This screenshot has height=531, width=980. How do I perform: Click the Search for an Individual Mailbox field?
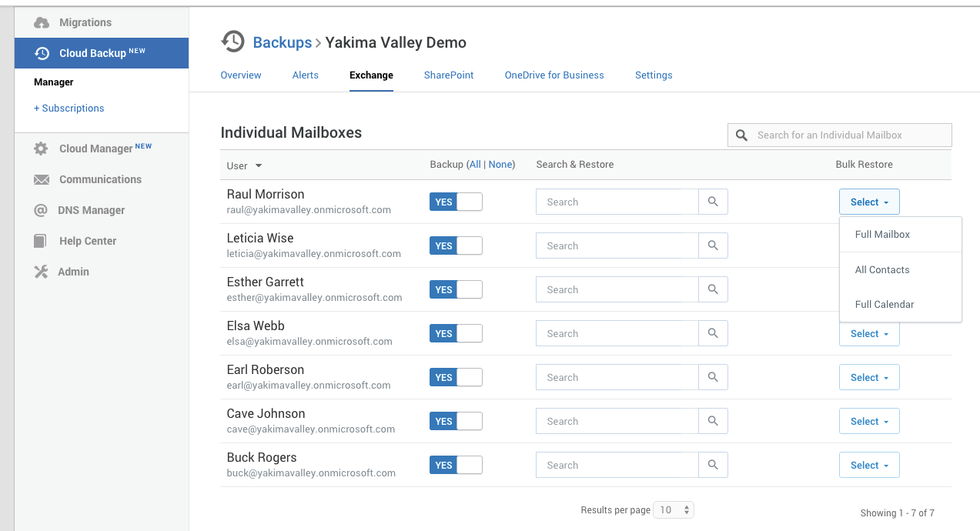(840, 135)
